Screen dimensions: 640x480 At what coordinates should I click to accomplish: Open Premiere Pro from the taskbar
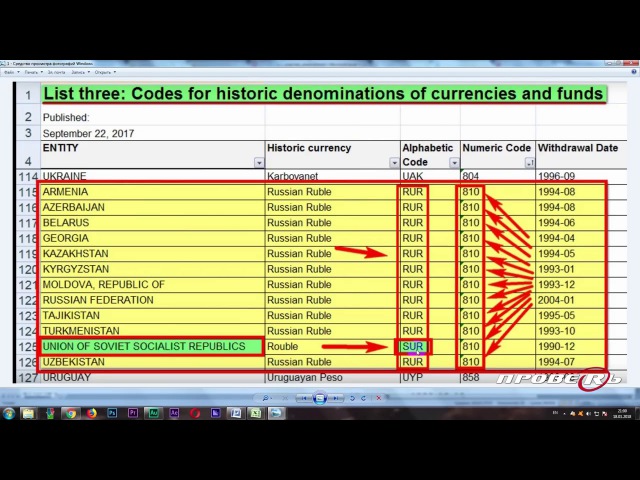(x=133, y=413)
